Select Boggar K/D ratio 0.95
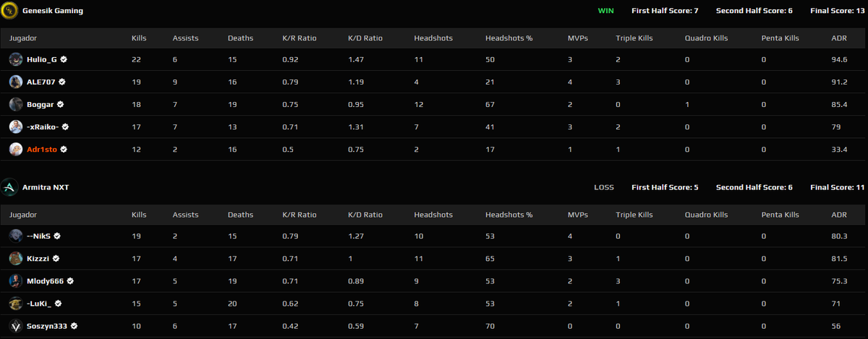The width and height of the screenshot is (868, 339). point(356,105)
